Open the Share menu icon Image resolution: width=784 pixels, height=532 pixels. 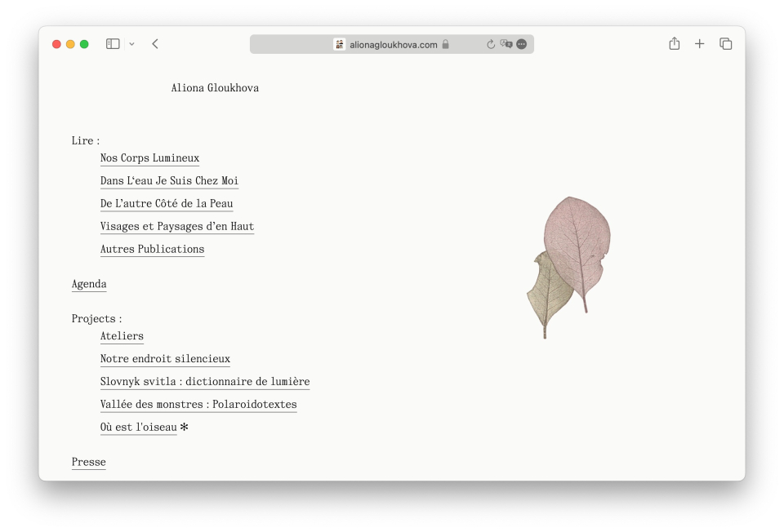tap(674, 43)
